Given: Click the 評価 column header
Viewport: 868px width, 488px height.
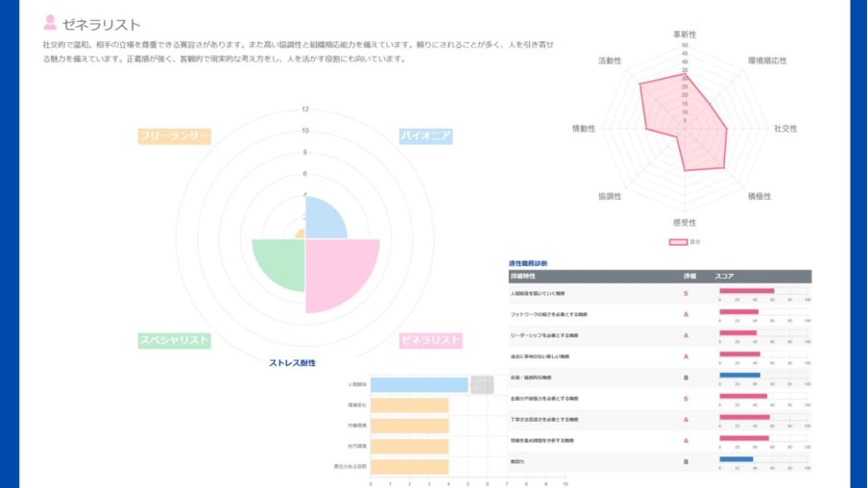Looking at the screenshot, I should (689, 276).
